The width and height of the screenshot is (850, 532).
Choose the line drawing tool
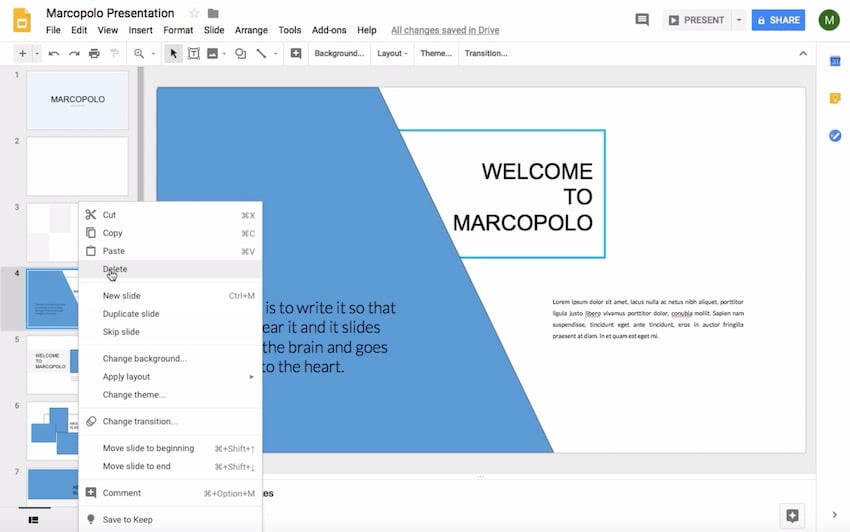262,53
